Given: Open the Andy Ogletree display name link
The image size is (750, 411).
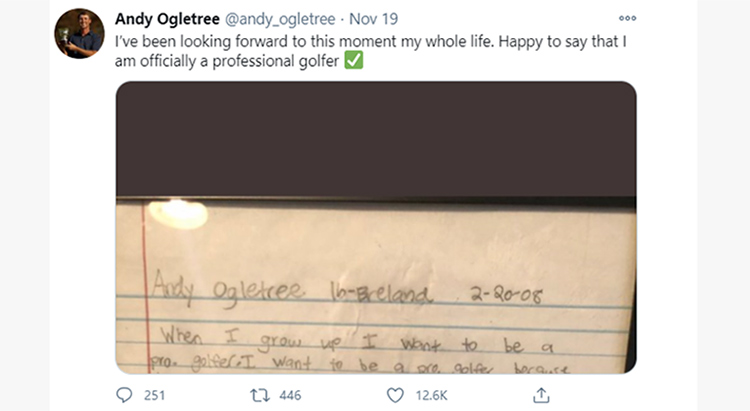Looking at the screenshot, I should coord(167,19).
